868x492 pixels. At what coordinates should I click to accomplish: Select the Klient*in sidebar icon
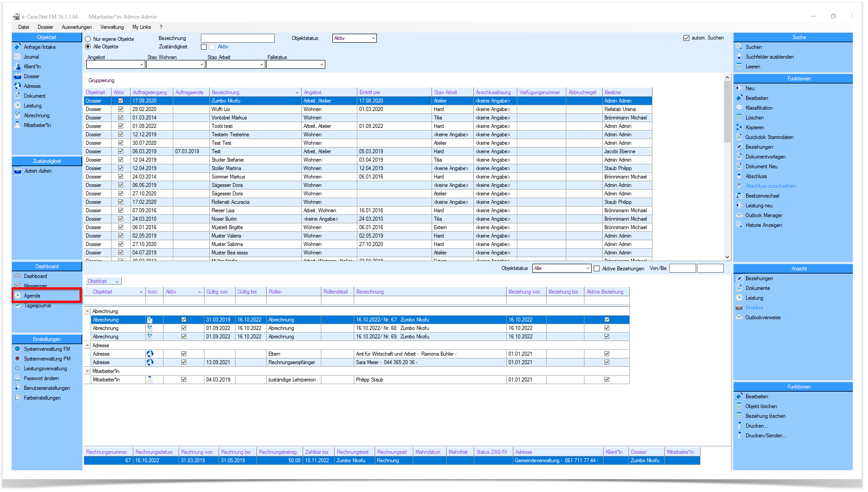pyautogui.click(x=17, y=67)
